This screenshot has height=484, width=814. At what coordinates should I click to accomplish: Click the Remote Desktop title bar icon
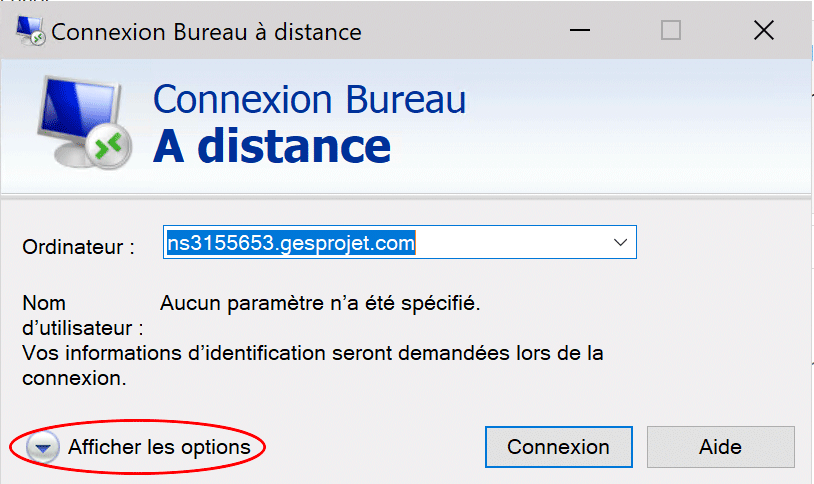[30, 31]
